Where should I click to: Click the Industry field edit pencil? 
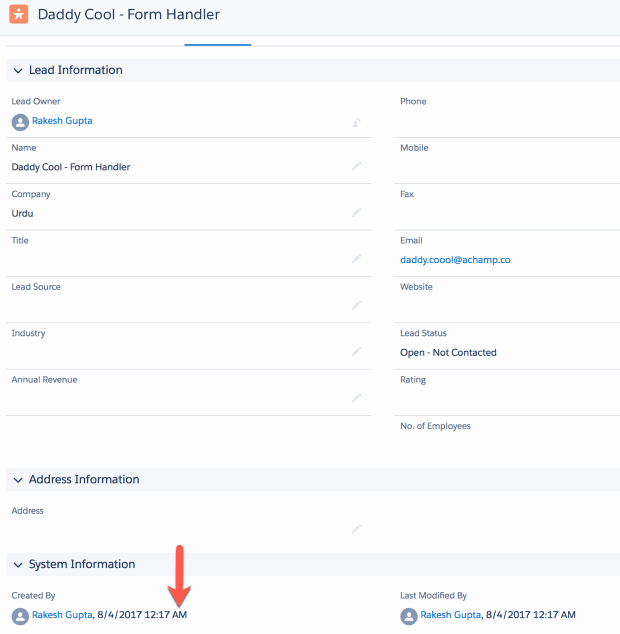(356, 352)
